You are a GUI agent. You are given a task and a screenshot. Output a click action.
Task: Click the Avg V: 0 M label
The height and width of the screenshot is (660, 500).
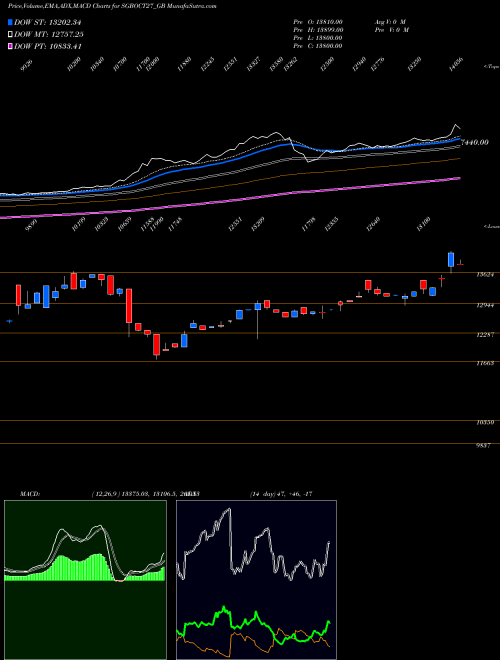click(390, 21)
